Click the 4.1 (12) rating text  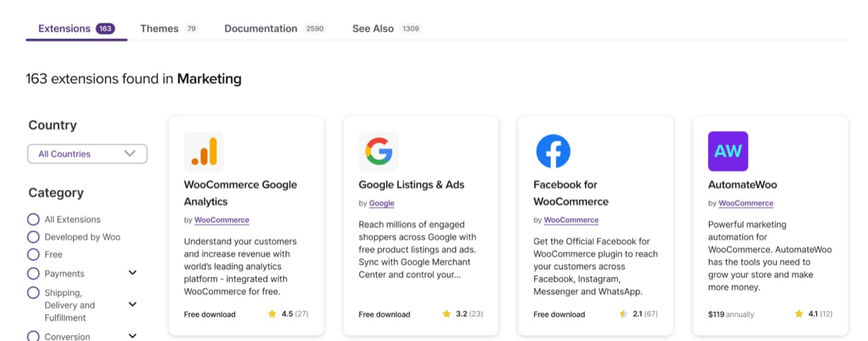click(x=820, y=314)
